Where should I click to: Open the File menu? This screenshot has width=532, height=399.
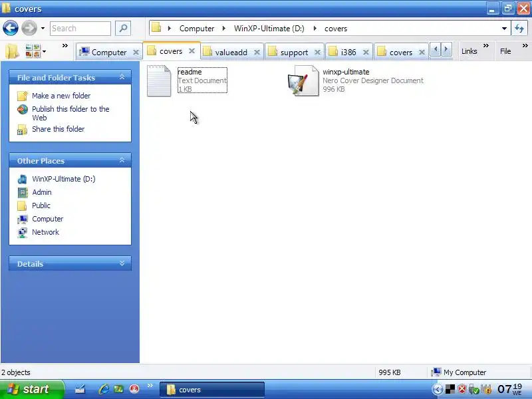click(x=505, y=51)
